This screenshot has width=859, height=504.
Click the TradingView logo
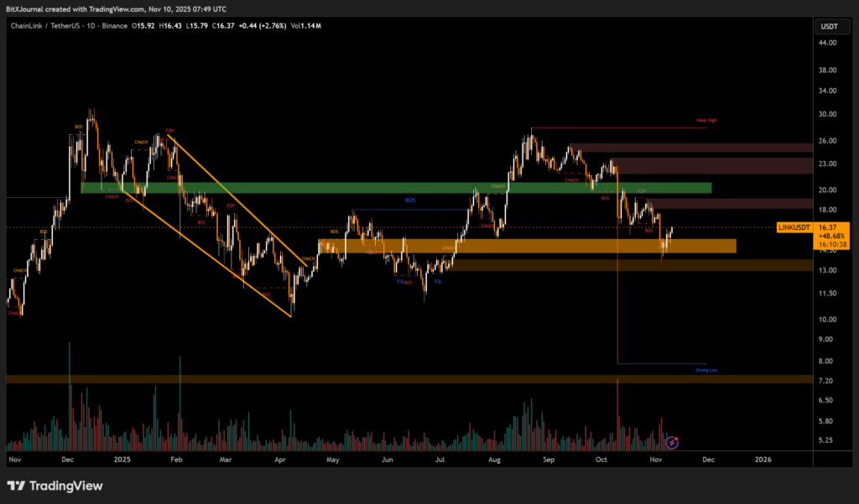tap(55, 486)
